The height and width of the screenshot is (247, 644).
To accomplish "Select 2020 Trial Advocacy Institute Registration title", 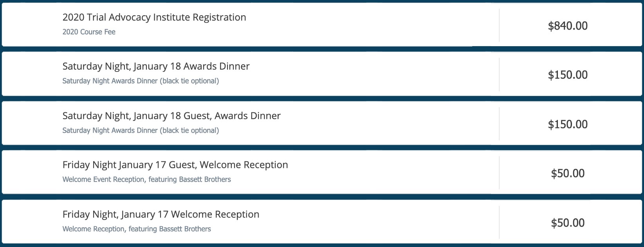I will (154, 17).
